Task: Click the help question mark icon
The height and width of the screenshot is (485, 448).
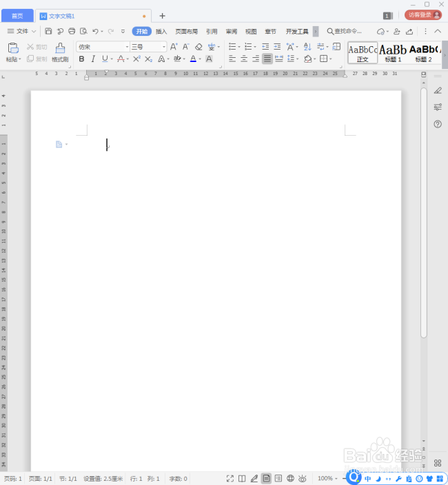Action: [438, 124]
